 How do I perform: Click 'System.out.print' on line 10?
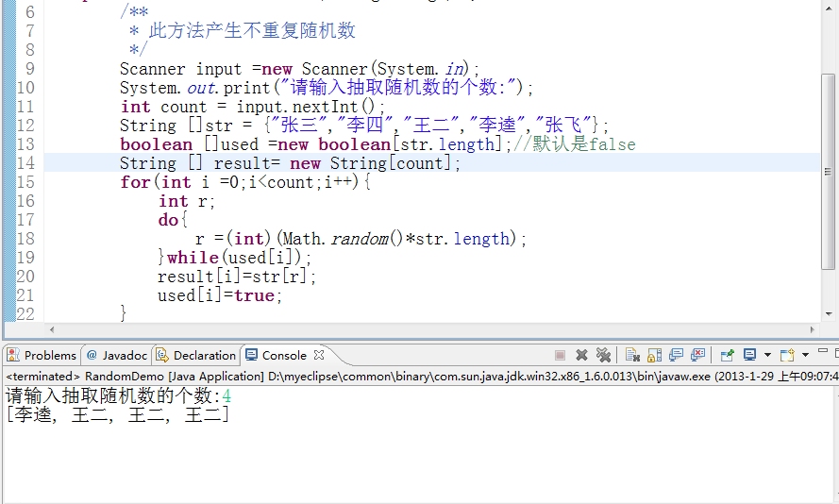(194, 88)
